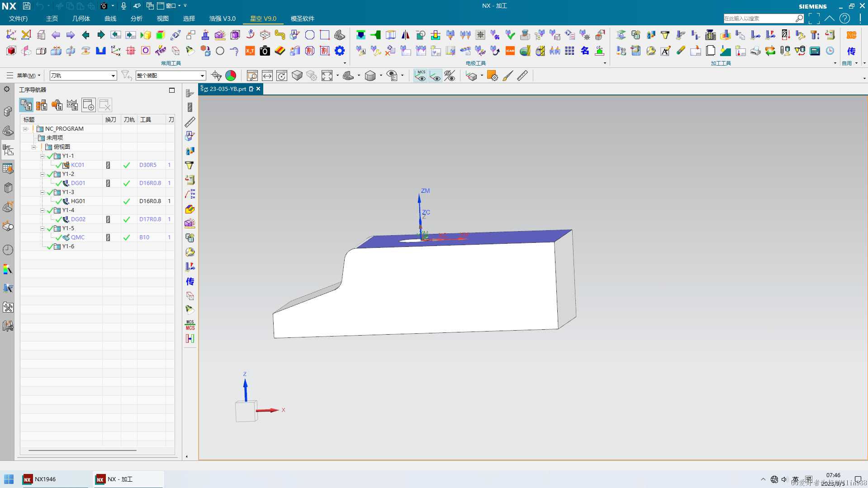The width and height of the screenshot is (868, 488).
Task: Click the navigator horizontal scrollbar
Action: click(82, 450)
